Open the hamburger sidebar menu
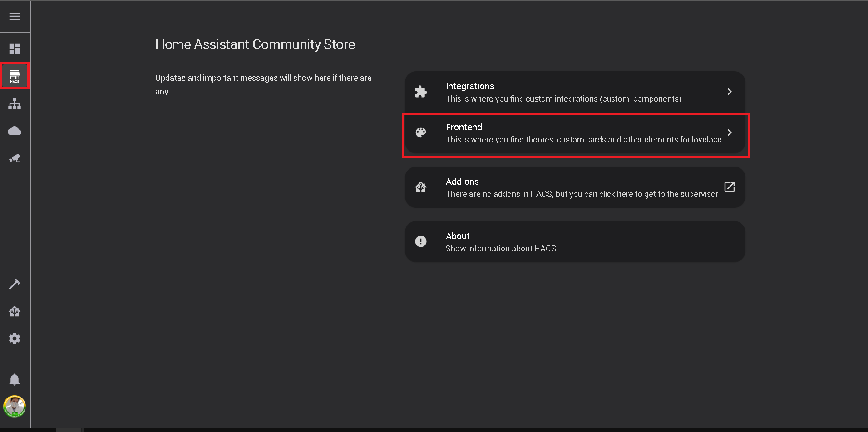This screenshot has height=432, width=868. click(15, 16)
